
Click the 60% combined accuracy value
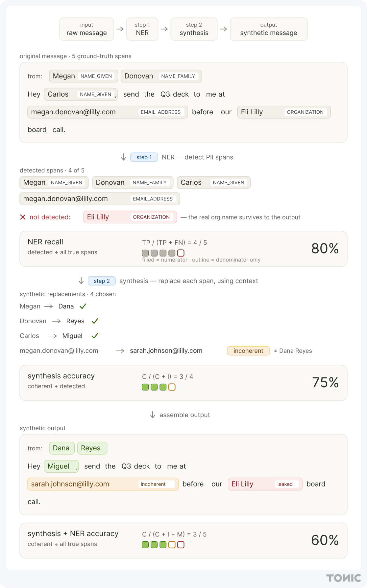[x=325, y=540]
